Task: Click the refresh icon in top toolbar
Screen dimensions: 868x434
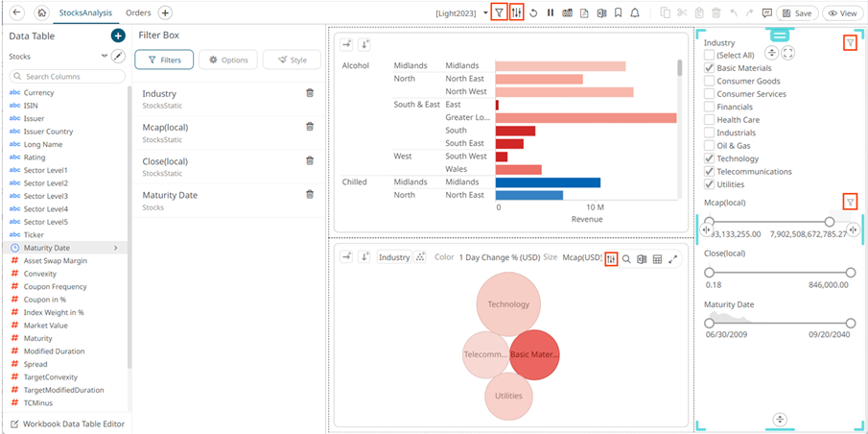Action: pyautogui.click(x=534, y=12)
